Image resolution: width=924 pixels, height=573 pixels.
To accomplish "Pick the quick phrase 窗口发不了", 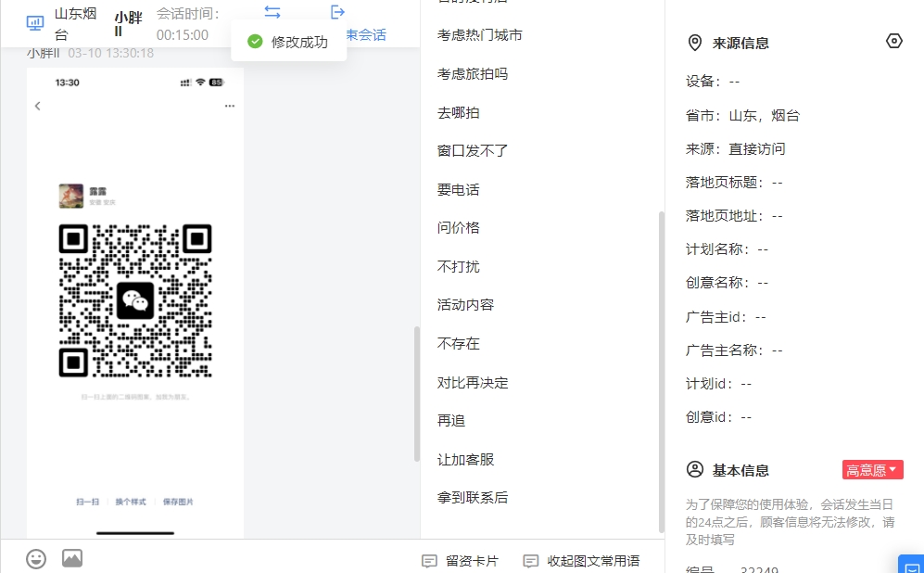I will 473,151.
